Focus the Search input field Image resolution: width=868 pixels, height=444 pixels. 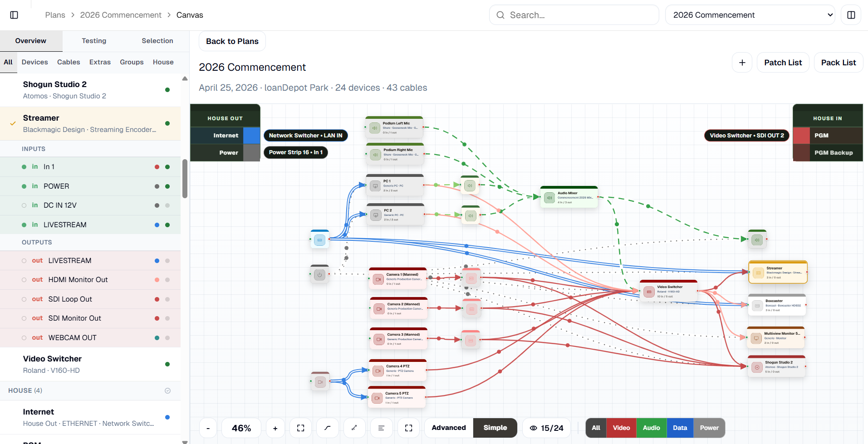click(x=574, y=15)
